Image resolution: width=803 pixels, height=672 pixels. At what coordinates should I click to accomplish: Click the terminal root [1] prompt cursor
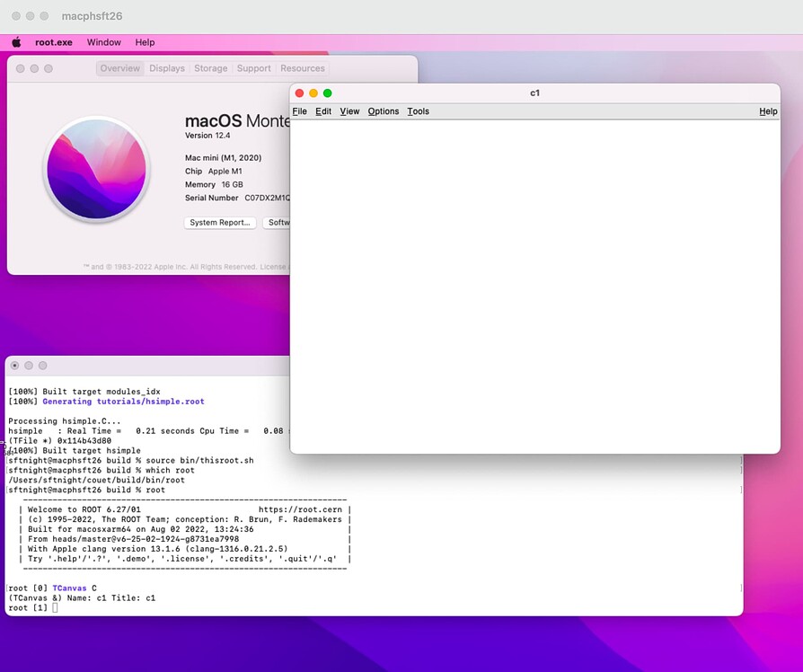[x=55, y=608]
